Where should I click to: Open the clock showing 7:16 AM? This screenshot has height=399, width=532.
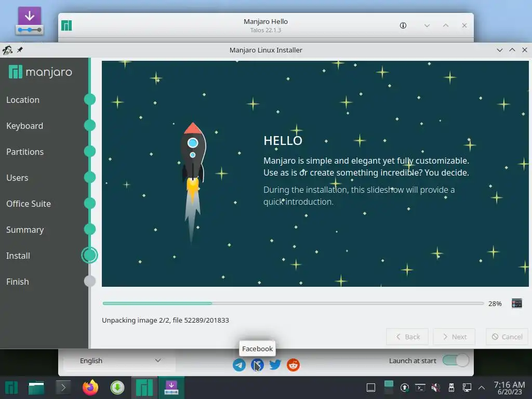(509, 388)
